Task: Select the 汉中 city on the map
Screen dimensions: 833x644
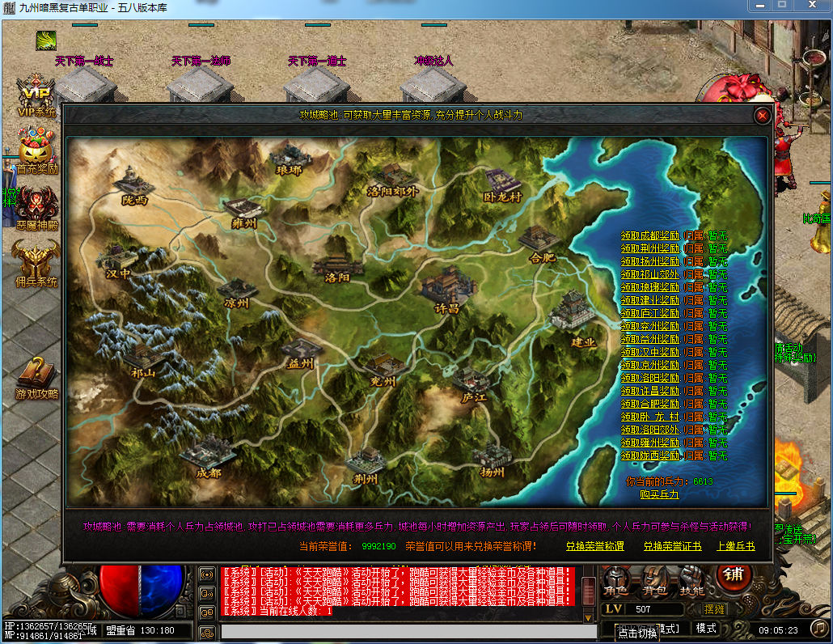Action: click(x=118, y=261)
